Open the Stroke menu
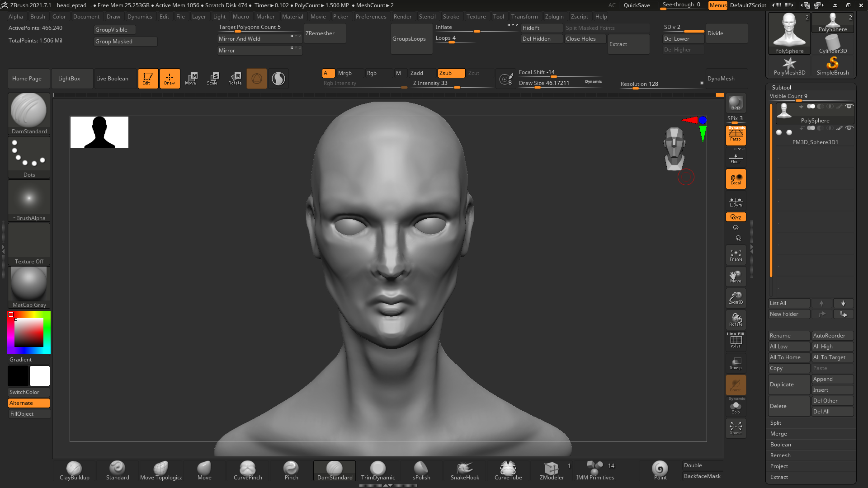Image resolution: width=868 pixels, height=488 pixels. click(451, 17)
